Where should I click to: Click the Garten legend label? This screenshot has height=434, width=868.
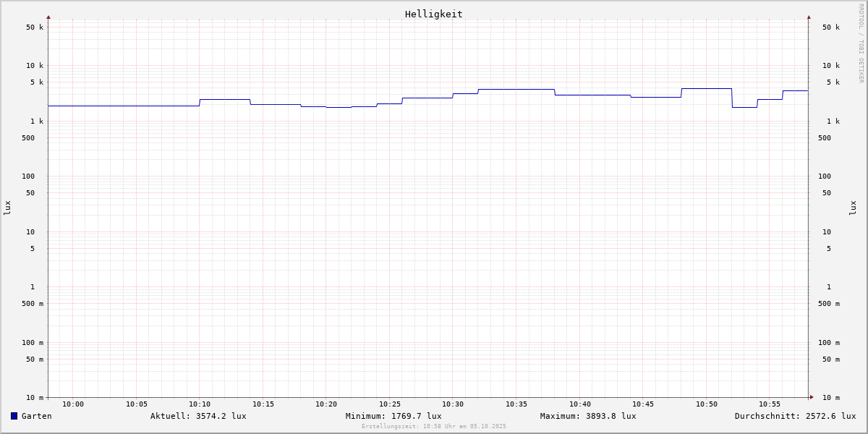click(36, 416)
